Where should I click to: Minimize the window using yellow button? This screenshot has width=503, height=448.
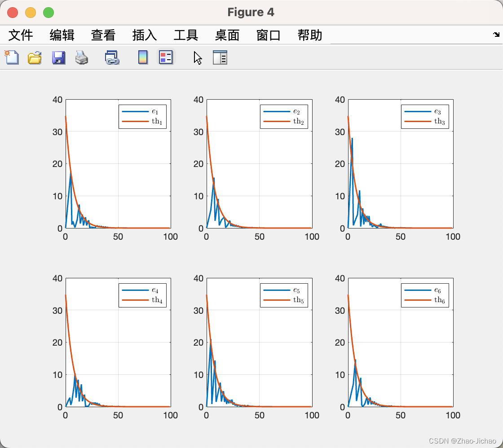31,13
